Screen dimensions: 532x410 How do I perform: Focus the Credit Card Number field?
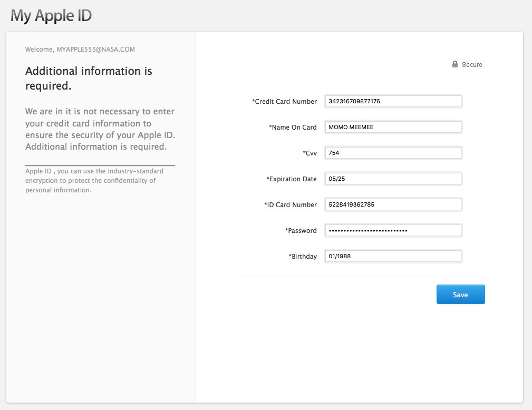(393, 101)
